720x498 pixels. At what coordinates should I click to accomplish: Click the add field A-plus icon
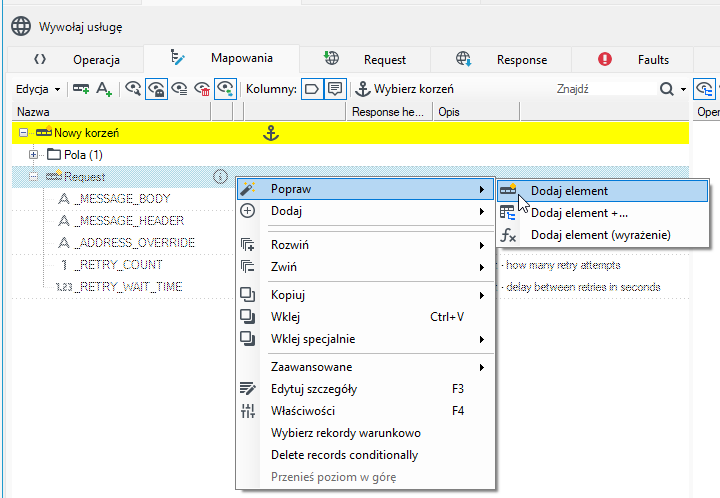point(104,89)
